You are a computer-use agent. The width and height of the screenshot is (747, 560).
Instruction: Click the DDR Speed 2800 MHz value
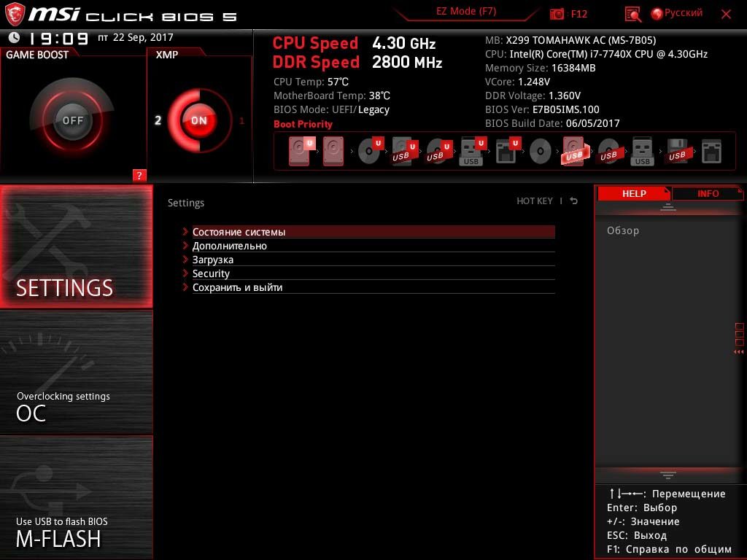pos(407,63)
